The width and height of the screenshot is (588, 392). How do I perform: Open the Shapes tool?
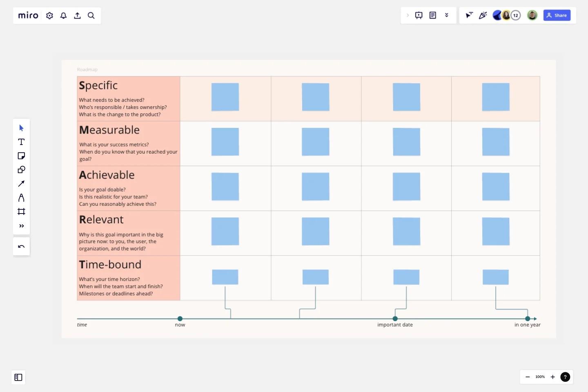21,169
